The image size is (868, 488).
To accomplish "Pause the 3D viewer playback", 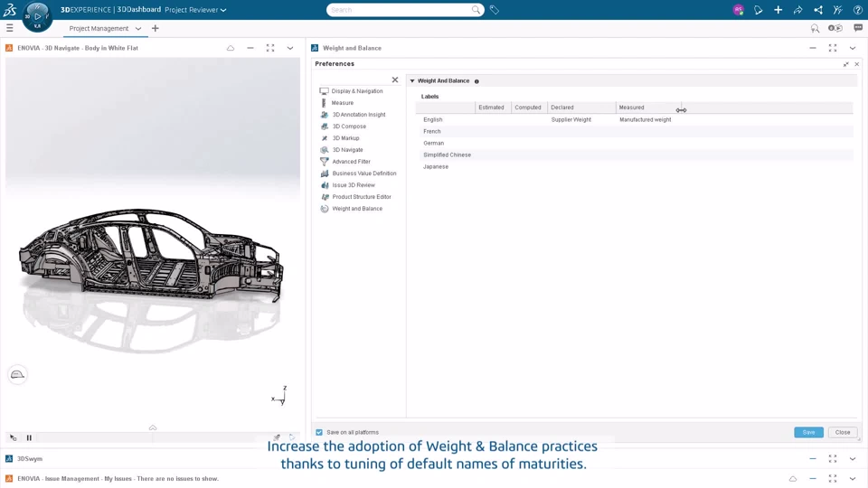I will click(29, 437).
